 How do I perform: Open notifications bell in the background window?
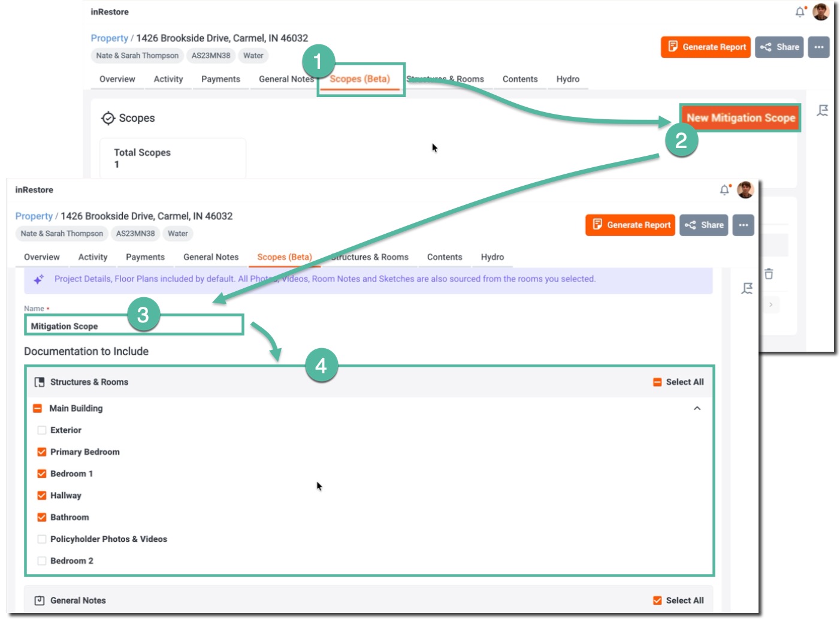[800, 12]
